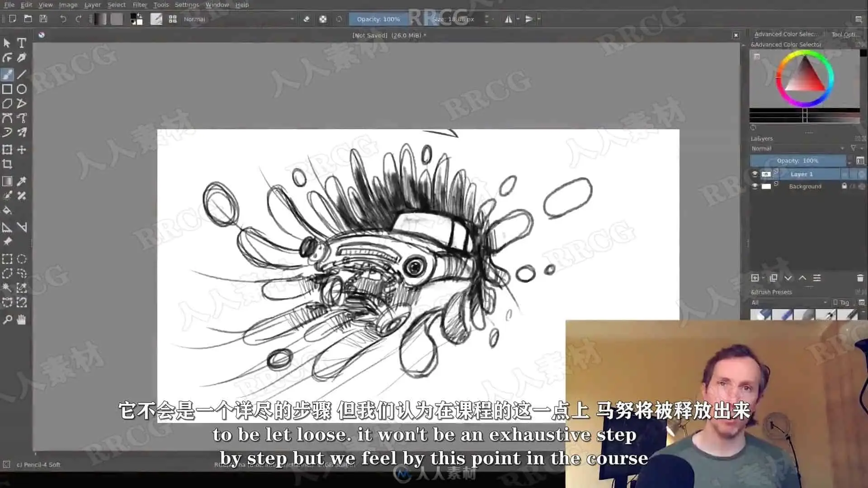Viewport: 868px width, 488px height.
Task: Select the Background layer row
Action: coord(805,186)
